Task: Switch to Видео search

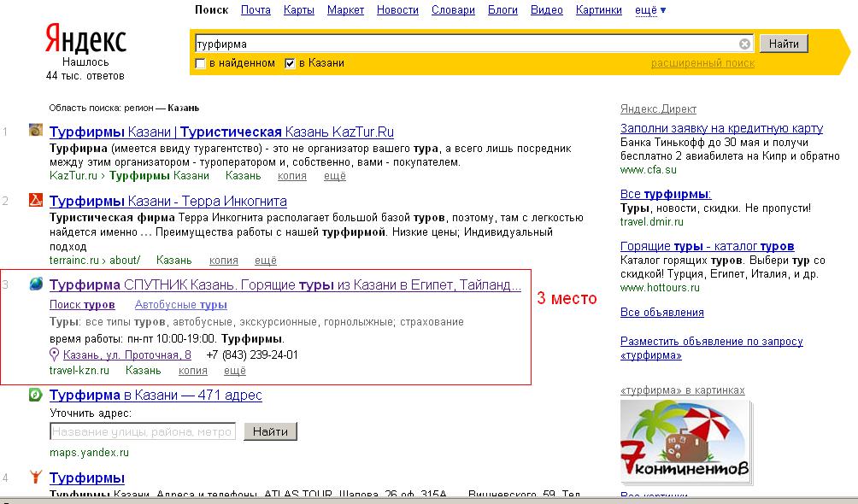Action: click(547, 10)
